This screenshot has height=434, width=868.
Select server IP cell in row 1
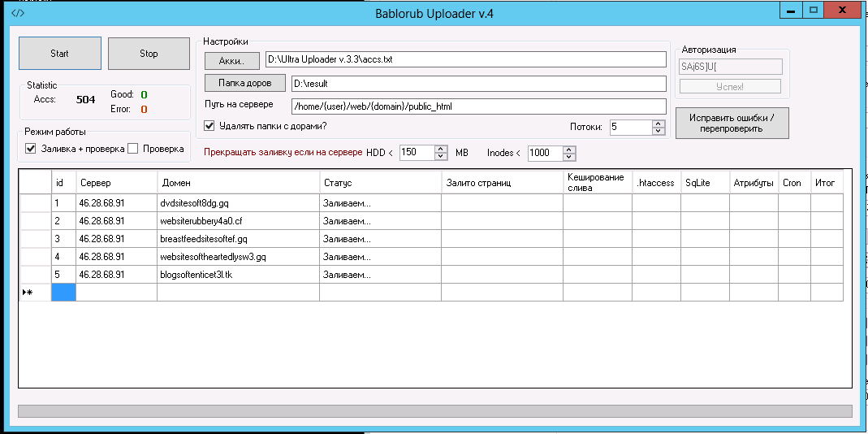coord(117,203)
